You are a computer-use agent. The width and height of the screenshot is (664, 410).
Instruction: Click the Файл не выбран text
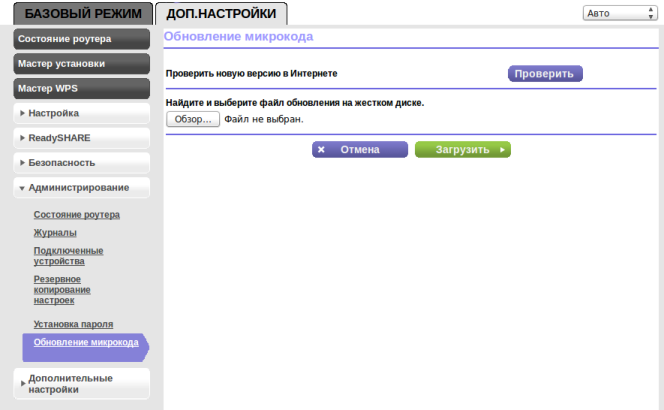click(x=264, y=119)
